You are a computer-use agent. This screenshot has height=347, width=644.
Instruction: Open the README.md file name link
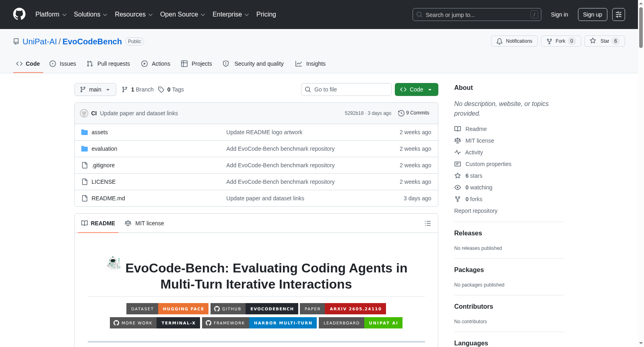(x=108, y=198)
